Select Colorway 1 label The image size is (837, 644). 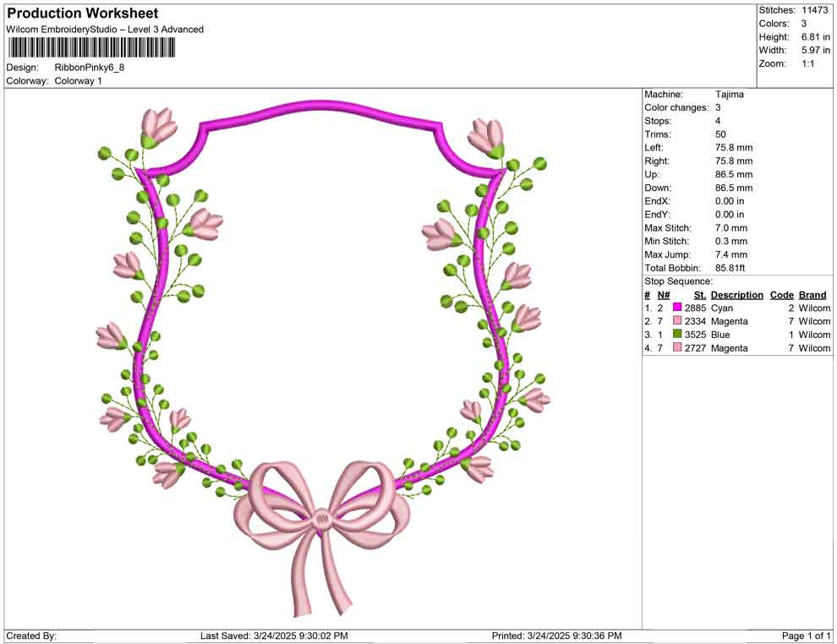click(x=78, y=82)
